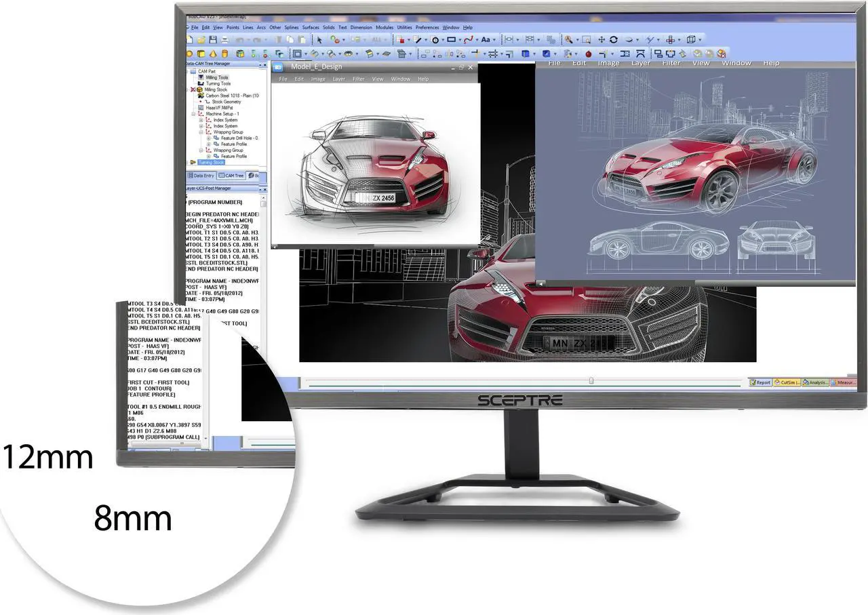Click the wireframe cube view icon
The width and height of the screenshot is (868, 615).
[691, 40]
